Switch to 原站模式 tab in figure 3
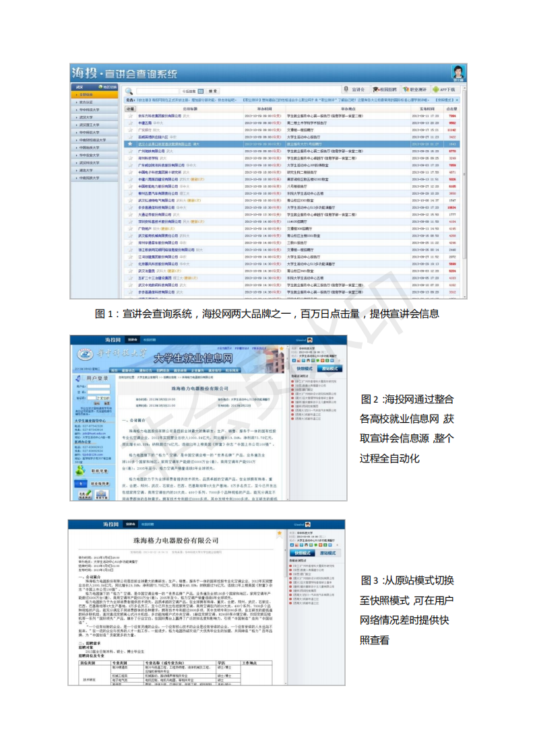 click(x=327, y=553)
